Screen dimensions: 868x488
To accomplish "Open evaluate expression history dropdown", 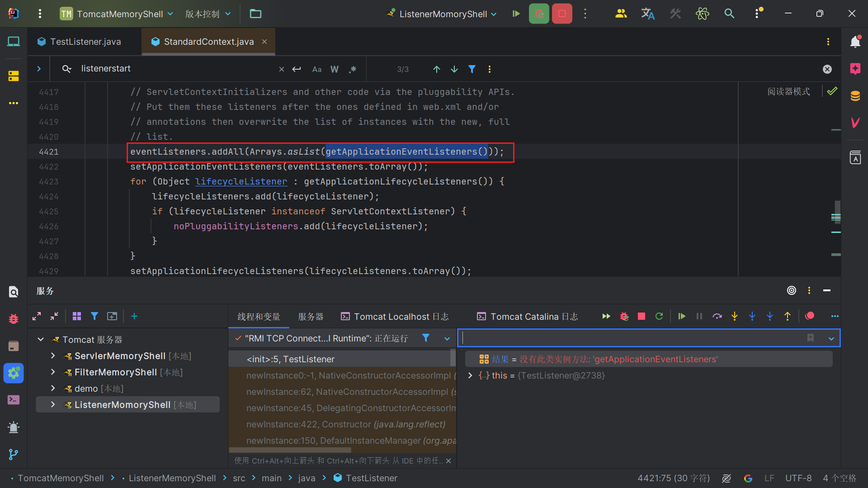I will (831, 338).
